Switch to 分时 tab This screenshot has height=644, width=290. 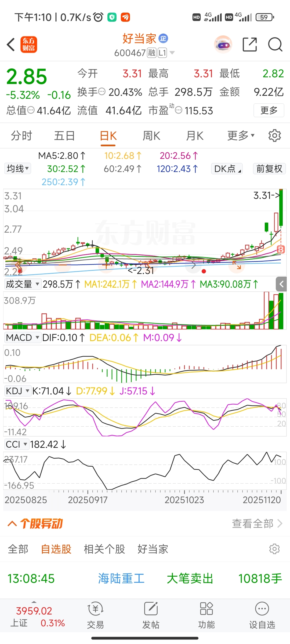pos(21,136)
